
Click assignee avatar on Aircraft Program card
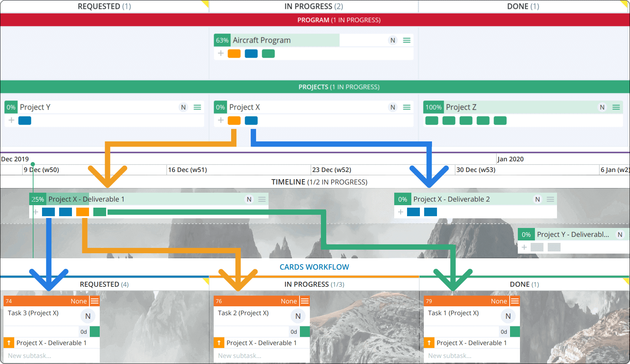click(x=392, y=40)
